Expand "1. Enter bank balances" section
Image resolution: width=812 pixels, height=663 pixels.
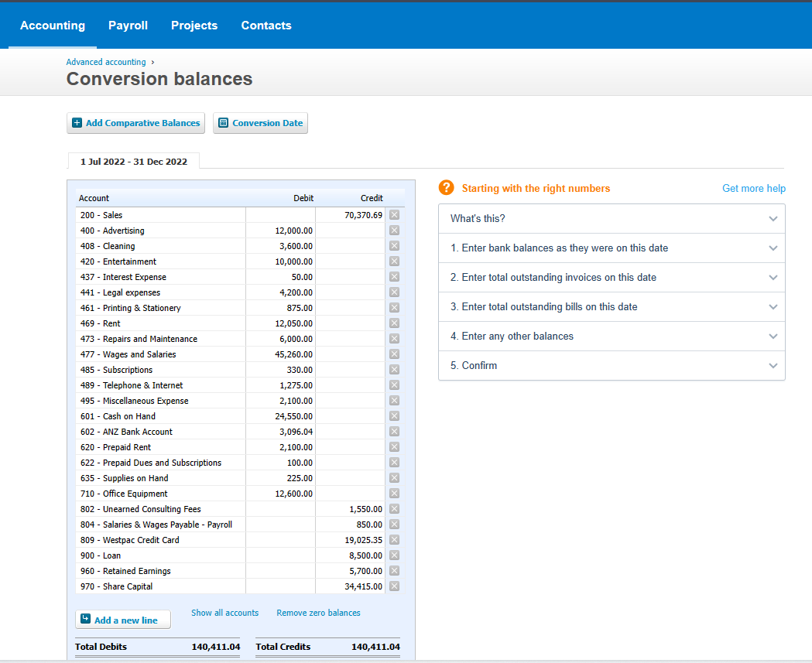(612, 248)
